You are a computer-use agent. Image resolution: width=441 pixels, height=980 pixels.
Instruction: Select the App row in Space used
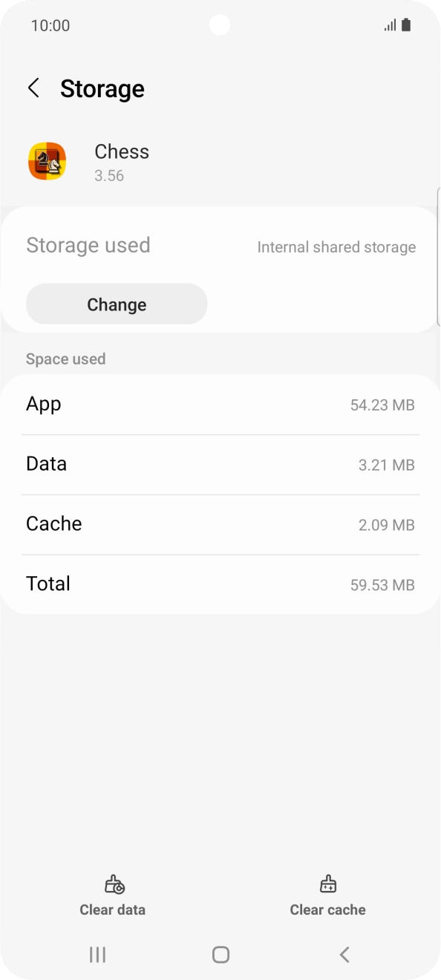(x=220, y=405)
